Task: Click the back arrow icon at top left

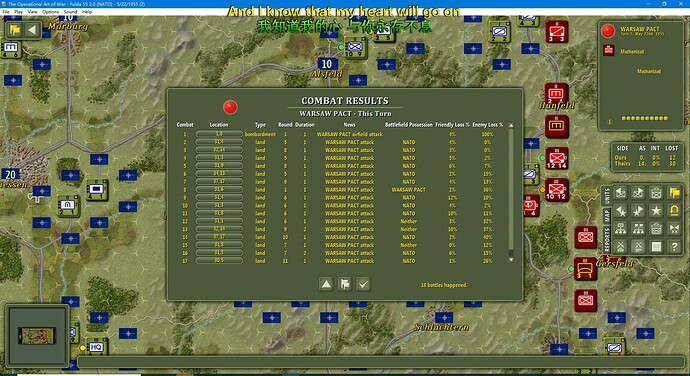Action: point(32,30)
